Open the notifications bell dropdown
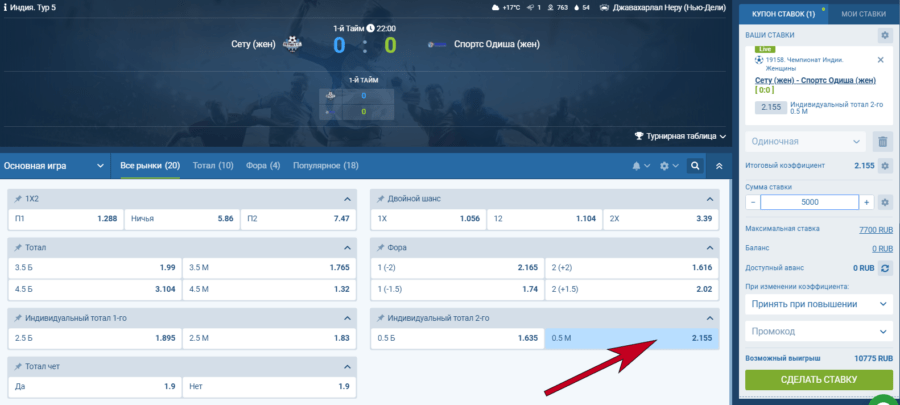The height and width of the screenshot is (405, 900). [x=641, y=166]
